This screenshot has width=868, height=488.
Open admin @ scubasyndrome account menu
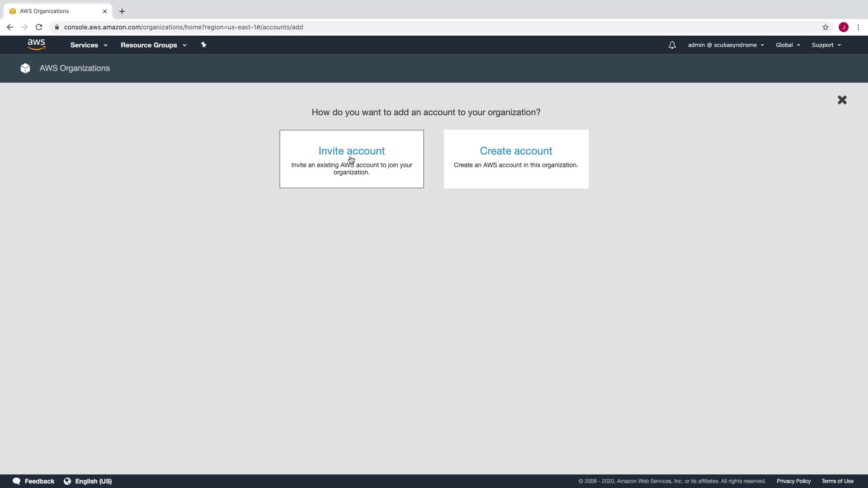(726, 45)
